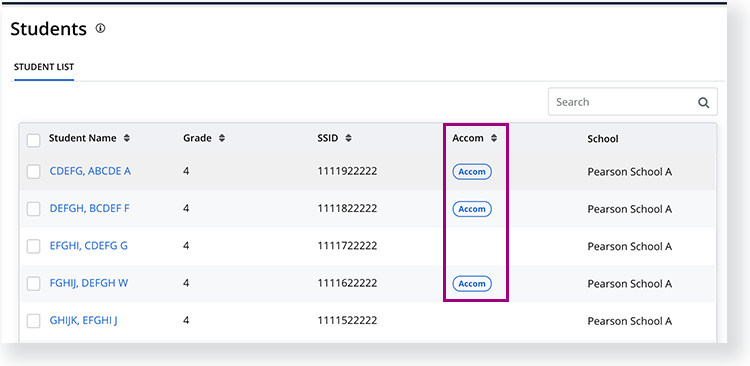Check the box for EFGHI, CDEFG G
750x366 pixels.
click(x=33, y=246)
